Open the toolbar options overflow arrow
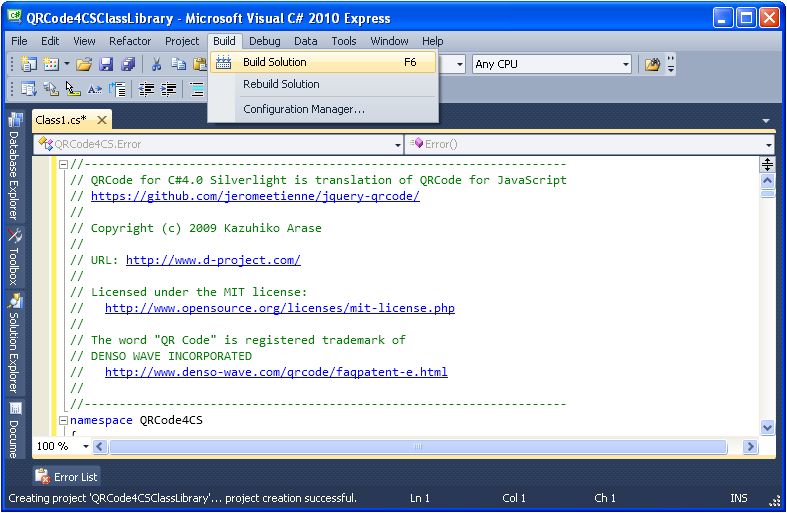This screenshot has width=787, height=513. tap(671, 64)
